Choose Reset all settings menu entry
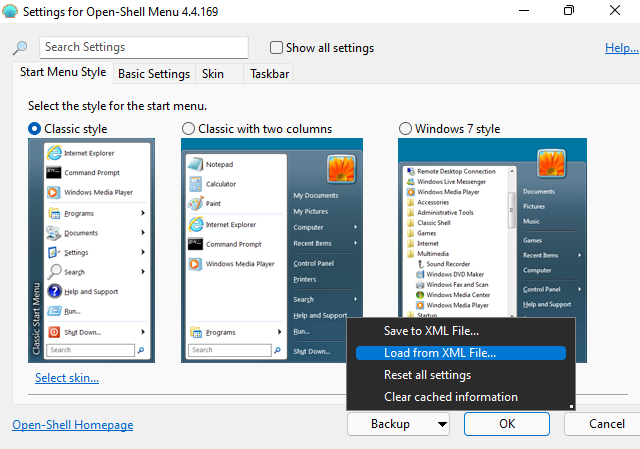This screenshot has height=449, width=640. [x=461, y=375]
